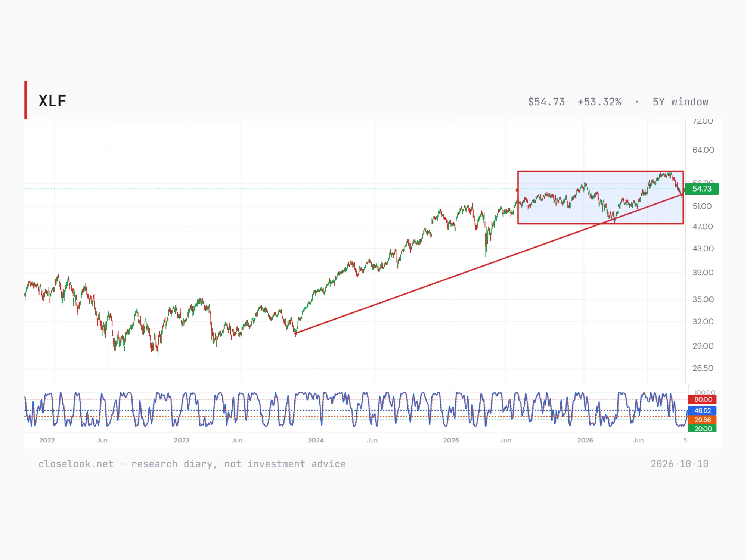This screenshot has width=747, height=560.
Task: Click the green 20.00 oscillator level tag
Action: pyautogui.click(x=703, y=429)
